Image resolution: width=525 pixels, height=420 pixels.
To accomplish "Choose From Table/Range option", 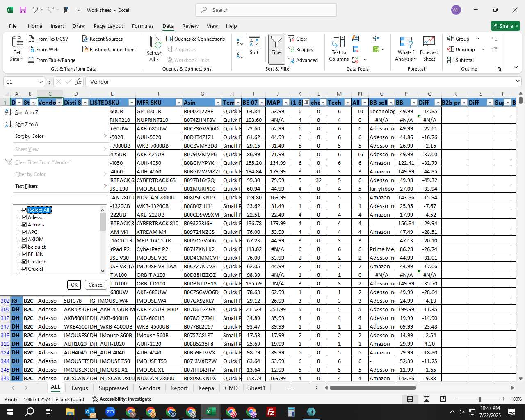I will pos(52,60).
